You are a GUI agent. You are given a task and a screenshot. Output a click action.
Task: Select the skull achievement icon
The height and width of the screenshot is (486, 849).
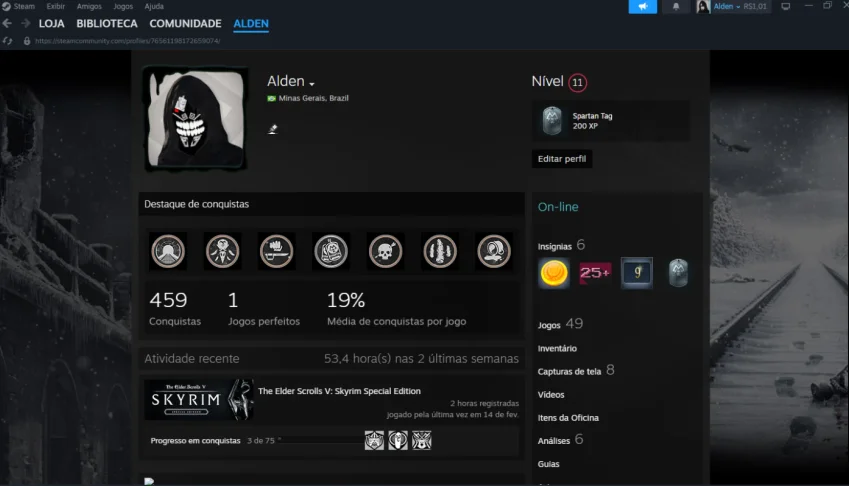point(386,251)
